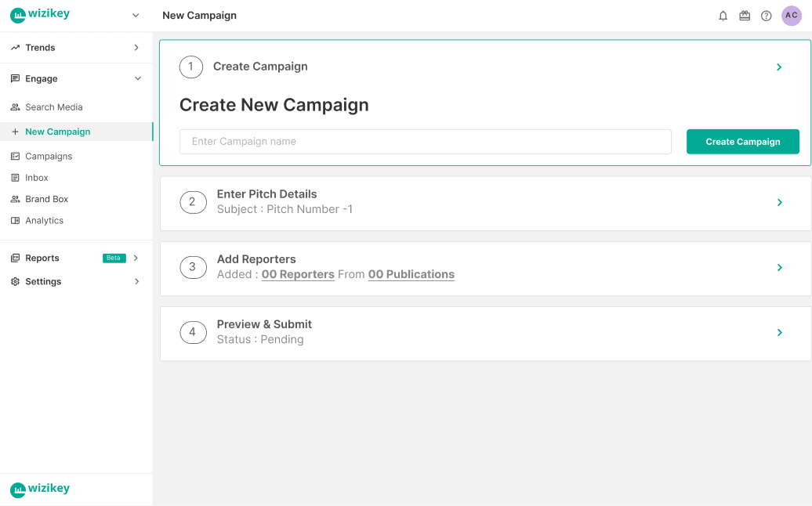Click the Search Media people icon
The width and height of the screenshot is (812, 506).
click(15, 107)
